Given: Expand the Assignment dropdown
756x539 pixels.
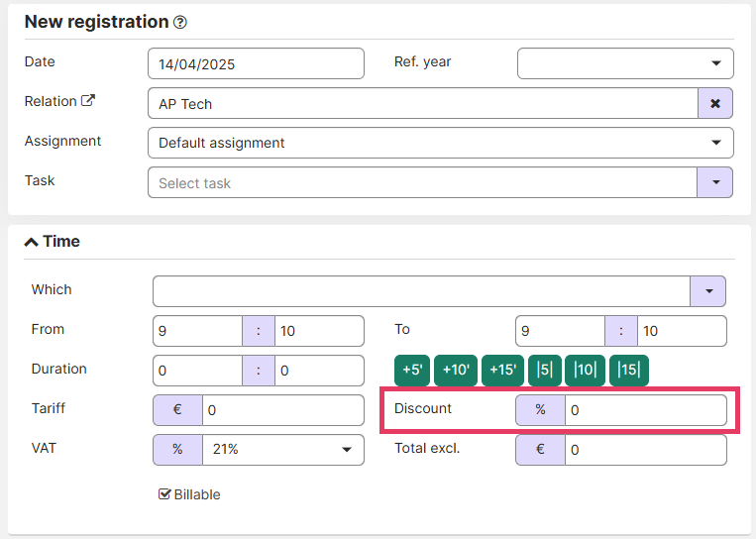Looking at the screenshot, I should tap(440, 143).
